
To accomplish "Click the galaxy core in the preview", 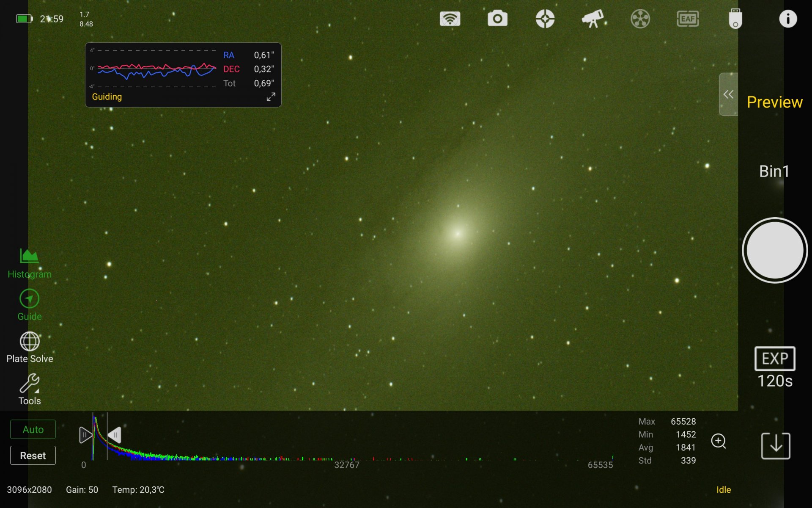I will [x=457, y=233].
